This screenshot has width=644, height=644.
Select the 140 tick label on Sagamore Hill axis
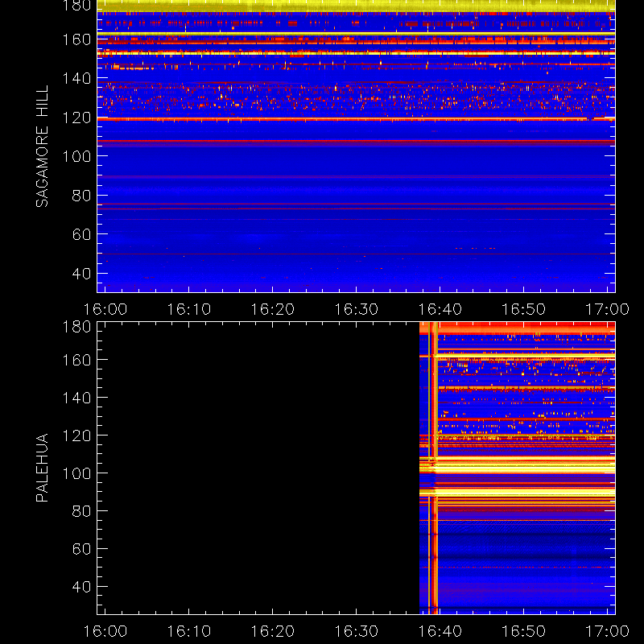[x=76, y=78]
